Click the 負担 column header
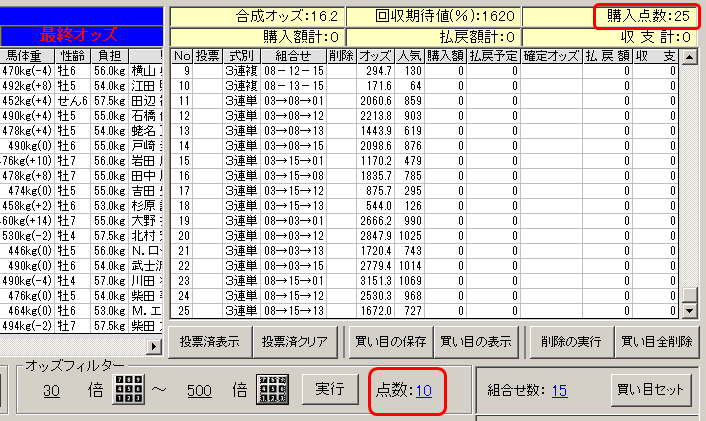The image size is (706, 421). pyautogui.click(x=110, y=56)
